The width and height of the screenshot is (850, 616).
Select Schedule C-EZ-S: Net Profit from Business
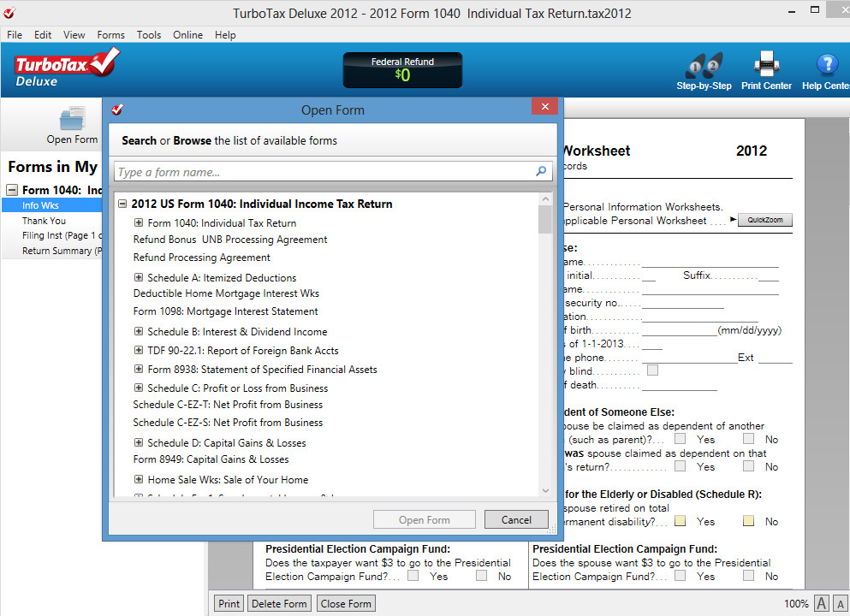pos(228,422)
